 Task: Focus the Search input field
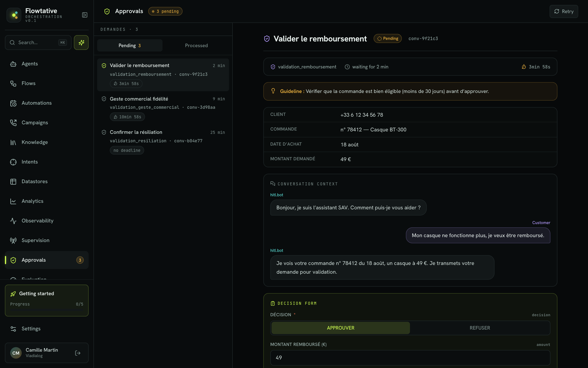click(38, 43)
